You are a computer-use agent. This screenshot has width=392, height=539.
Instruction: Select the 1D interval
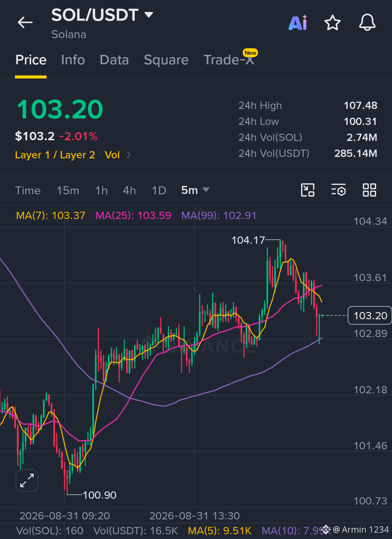(159, 190)
